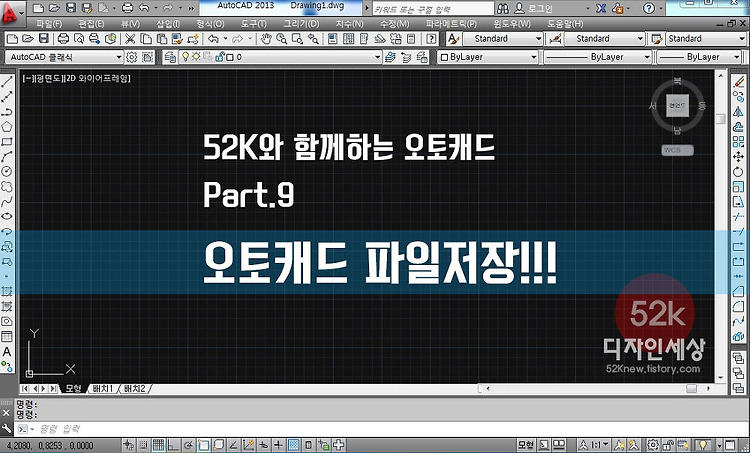
Task: Select the Rotate tool in modify toolbar
Action: (x=739, y=171)
